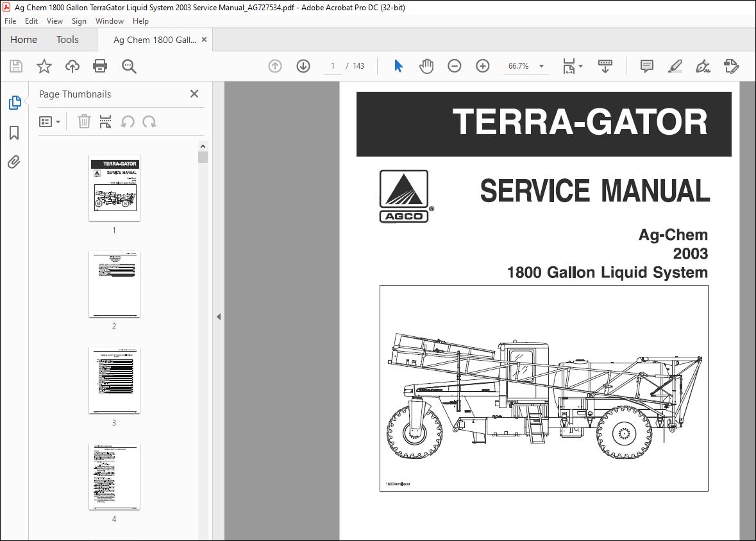Open the Help menu
The image size is (756, 541).
coord(141,21)
